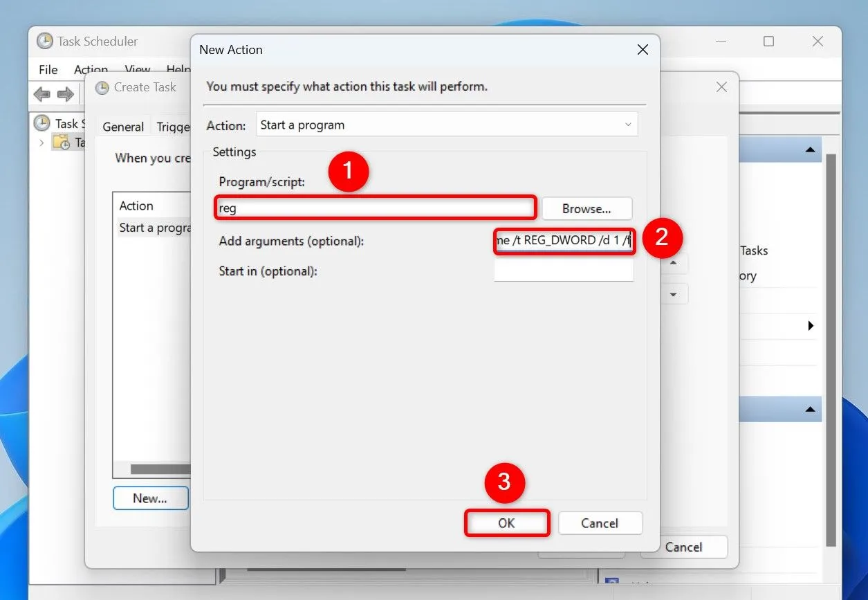Click the Create Task dialog clock icon

tap(101, 87)
